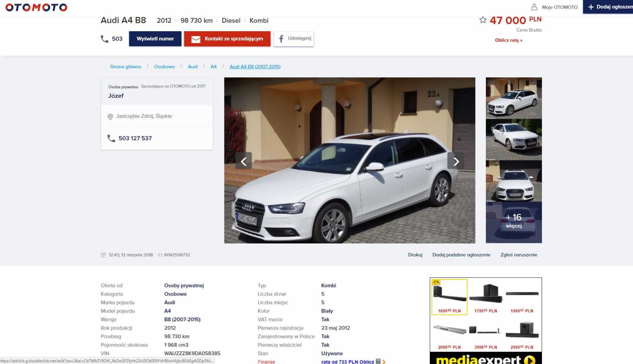
Task: Show previous photo with left arrow
Action: tap(244, 161)
